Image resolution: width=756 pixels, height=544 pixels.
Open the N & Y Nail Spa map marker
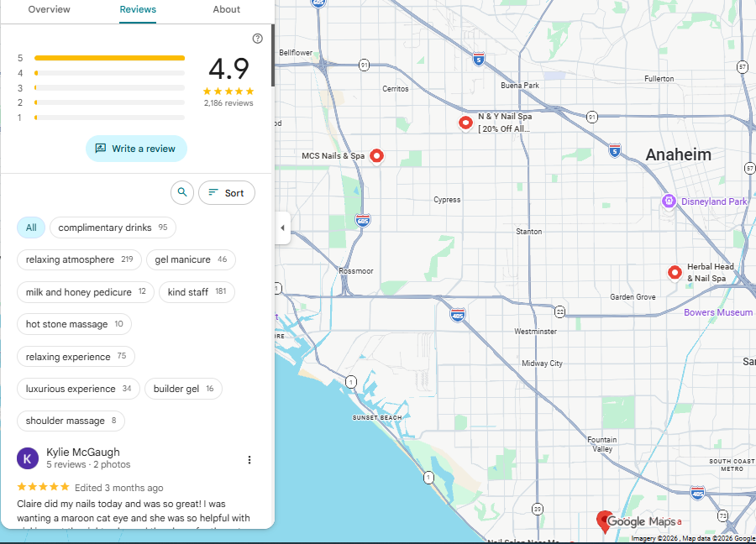[x=466, y=123]
